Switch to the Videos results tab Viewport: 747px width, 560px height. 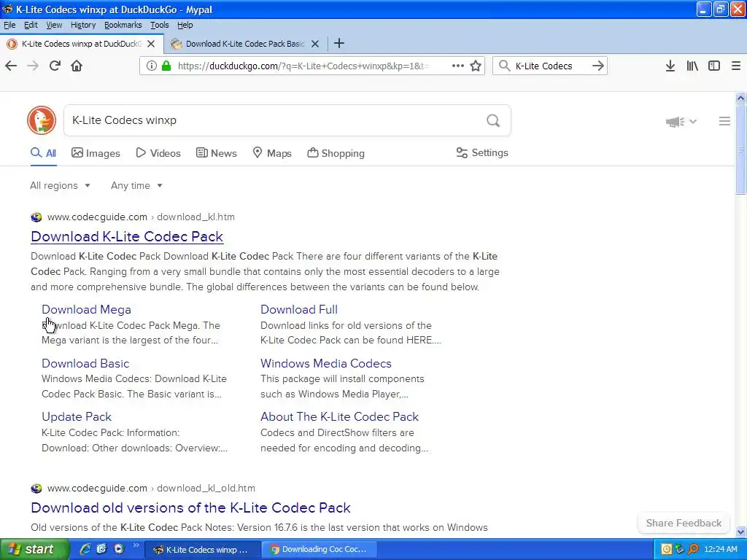coord(158,153)
